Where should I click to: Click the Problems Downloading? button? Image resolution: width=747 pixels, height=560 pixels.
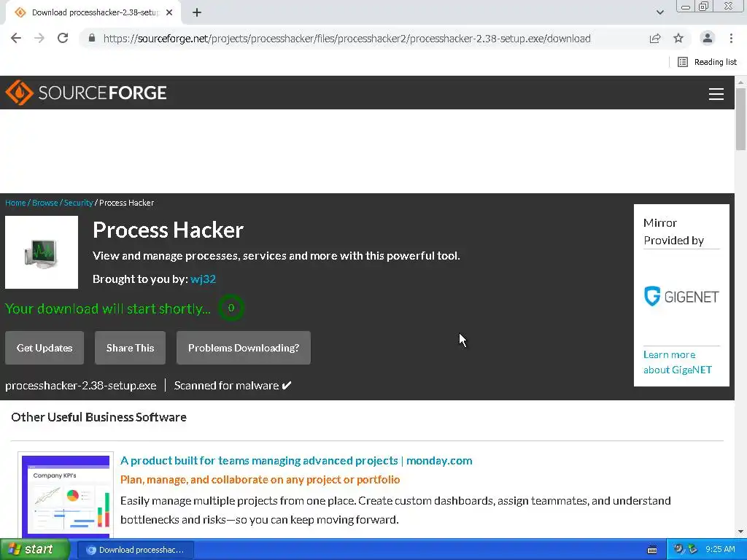[244, 348]
